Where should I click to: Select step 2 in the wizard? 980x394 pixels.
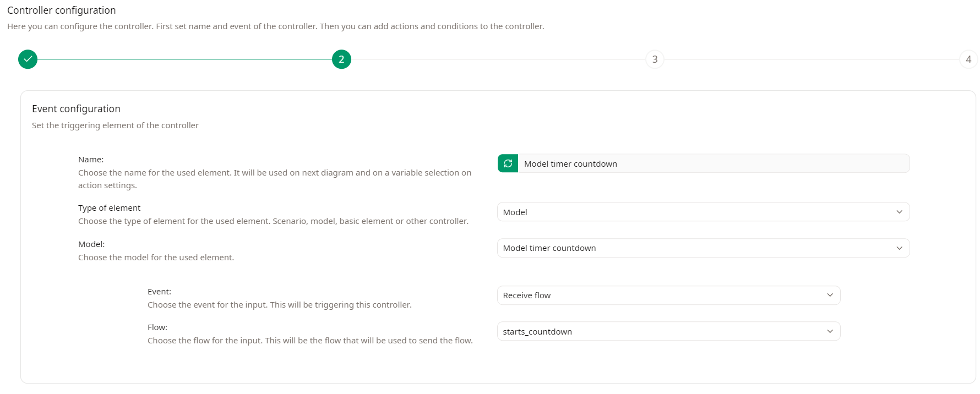click(x=341, y=59)
